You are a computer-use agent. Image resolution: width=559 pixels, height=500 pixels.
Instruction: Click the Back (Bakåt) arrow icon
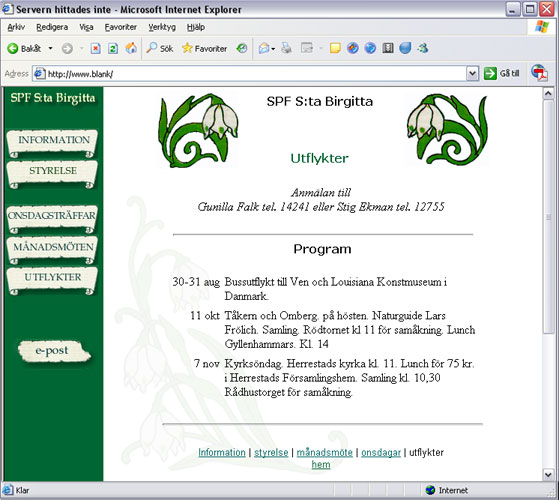click(x=13, y=48)
